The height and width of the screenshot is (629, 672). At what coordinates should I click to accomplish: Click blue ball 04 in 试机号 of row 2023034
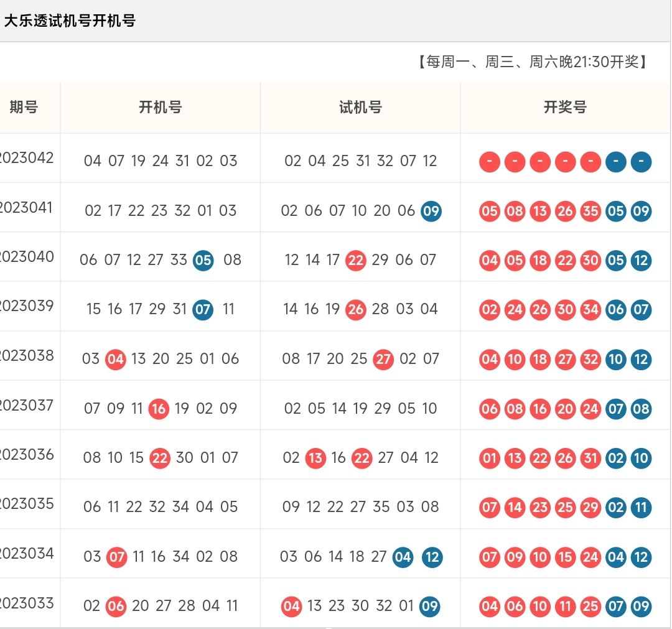403,557
